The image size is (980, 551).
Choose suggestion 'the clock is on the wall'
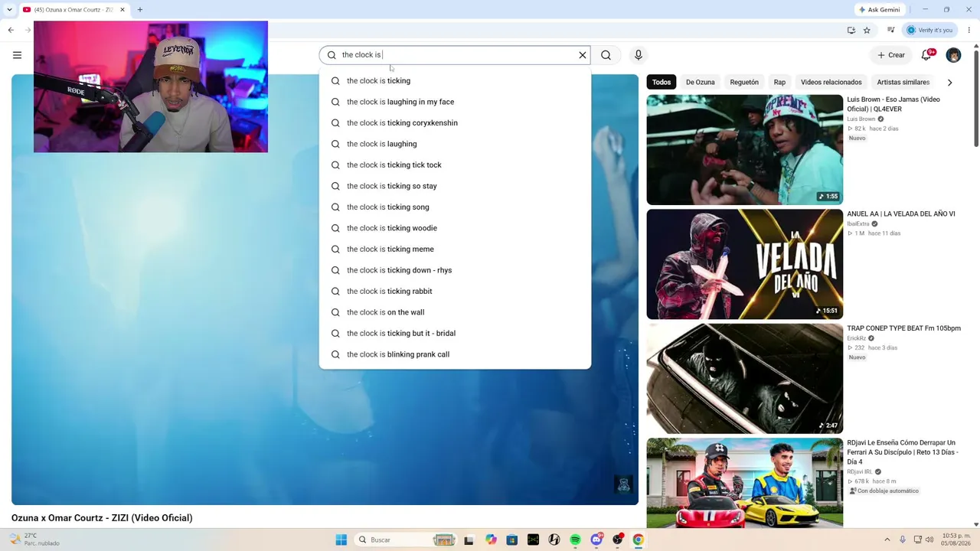pyautogui.click(x=455, y=312)
